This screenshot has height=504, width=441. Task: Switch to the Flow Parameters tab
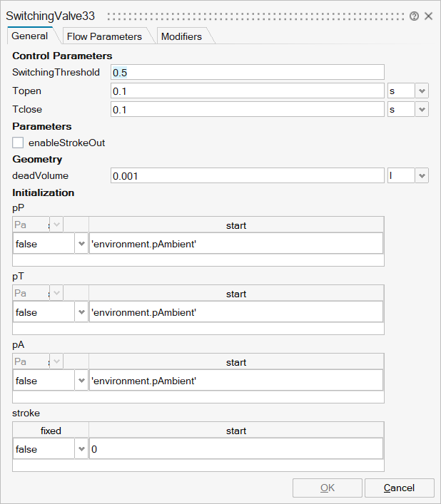pyautogui.click(x=104, y=36)
